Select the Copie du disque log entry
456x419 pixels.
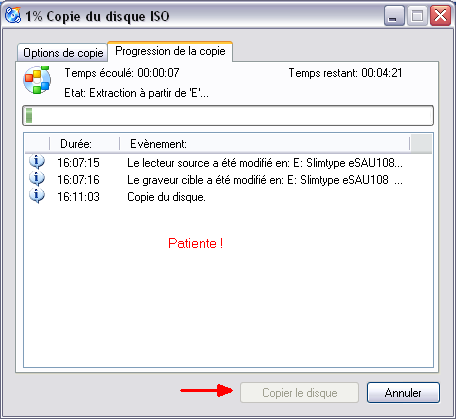pyautogui.click(x=228, y=197)
